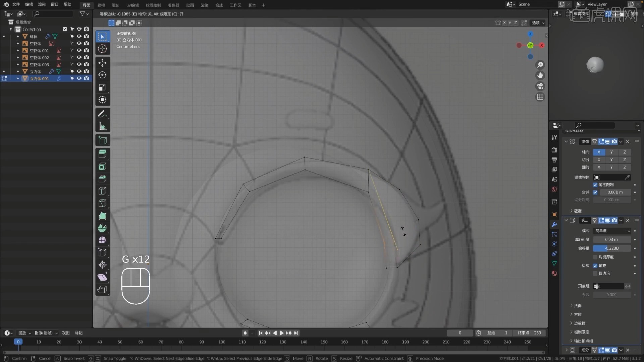The height and width of the screenshot is (362, 644).
Task: Toggle 范围限制 clipping checkbox
Action: (595, 185)
